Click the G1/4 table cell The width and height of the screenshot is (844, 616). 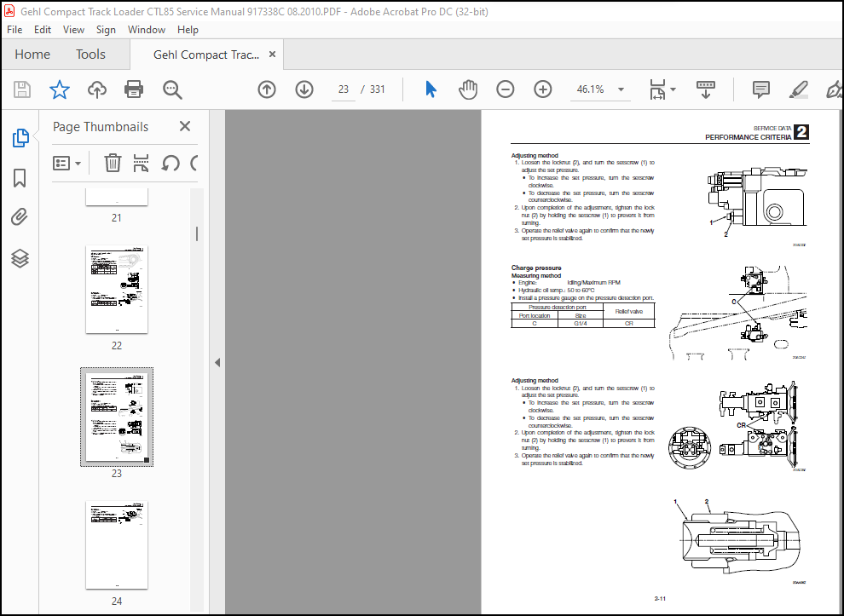click(x=581, y=323)
